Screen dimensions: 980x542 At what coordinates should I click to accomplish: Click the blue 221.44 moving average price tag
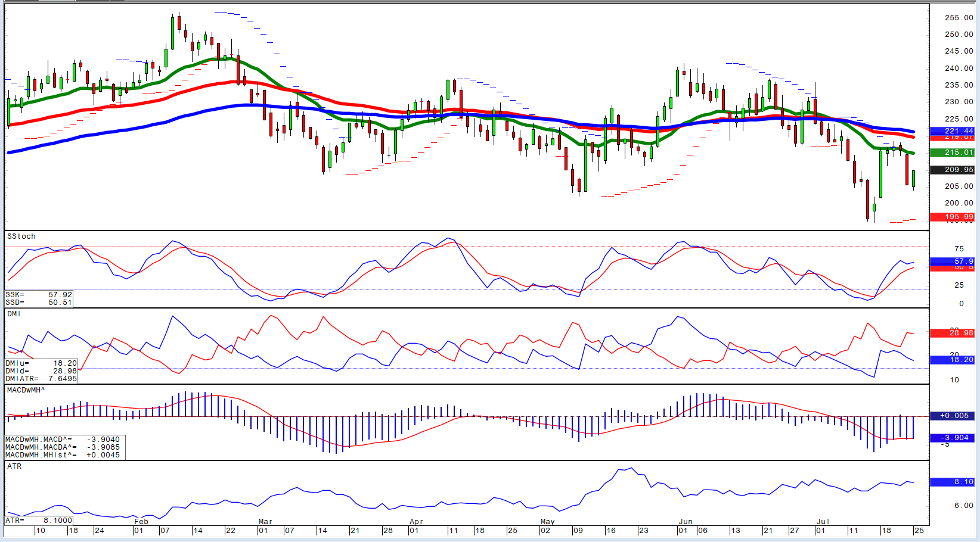[x=952, y=131]
